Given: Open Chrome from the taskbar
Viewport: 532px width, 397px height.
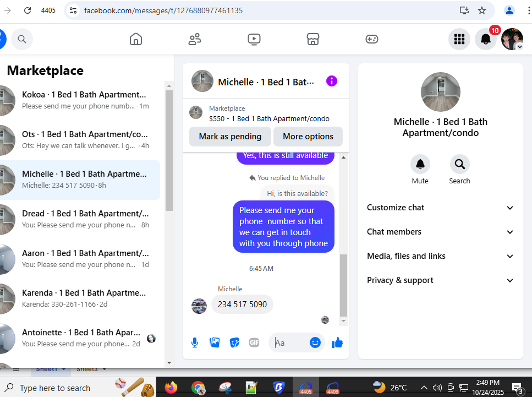Looking at the screenshot, I should (x=198, y=388).
